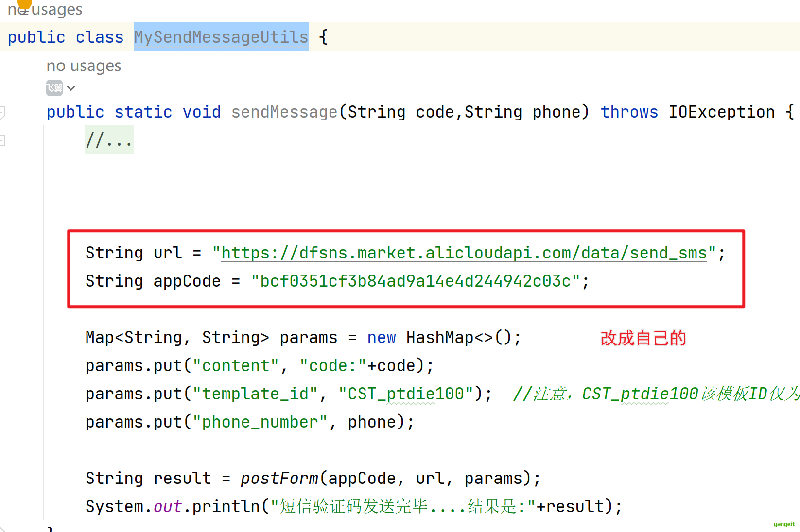
Task: Click the CST_ptdie100 template id string
Action: point(406,394)
